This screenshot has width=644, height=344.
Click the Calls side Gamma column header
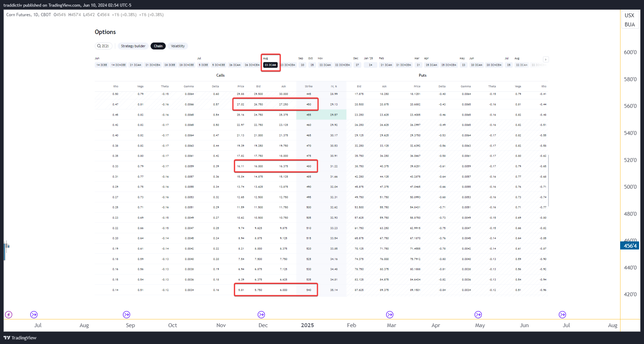coord(188,86)
